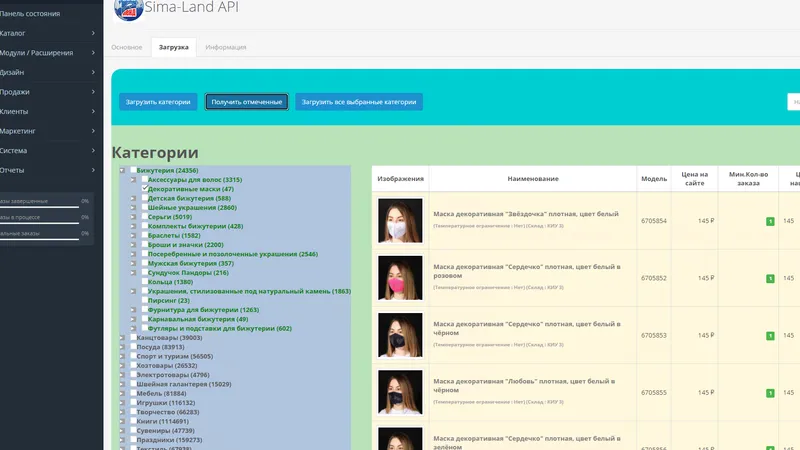This screenshot has width=800, height=450.
Task: Tick the Канцтовары category checkbox
Action: pyautogui.click(x=133, y=337)
